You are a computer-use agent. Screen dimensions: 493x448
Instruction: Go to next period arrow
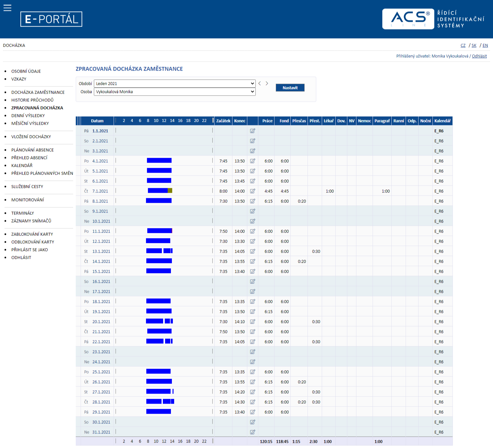point(267,83)
